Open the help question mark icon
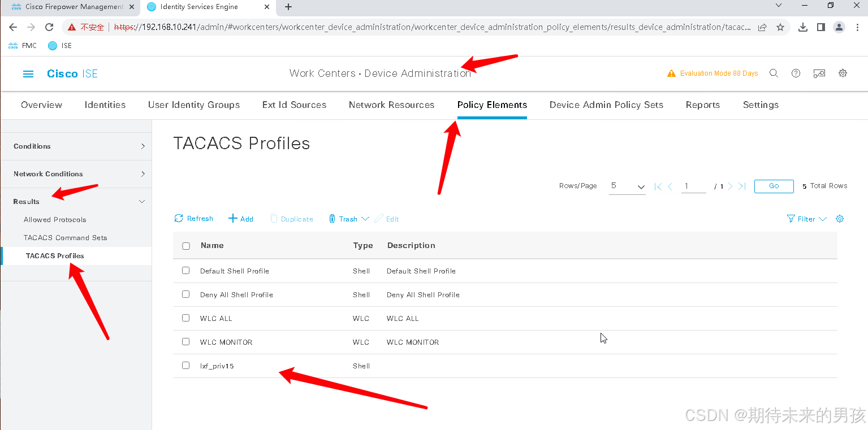This screenshot has height=430, width=868. [796, 73]
